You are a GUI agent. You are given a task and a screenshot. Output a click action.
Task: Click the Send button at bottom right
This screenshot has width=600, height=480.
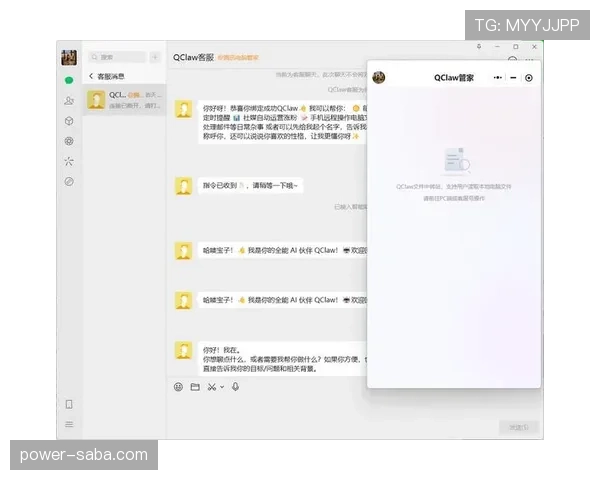click(x=519, y=427)
